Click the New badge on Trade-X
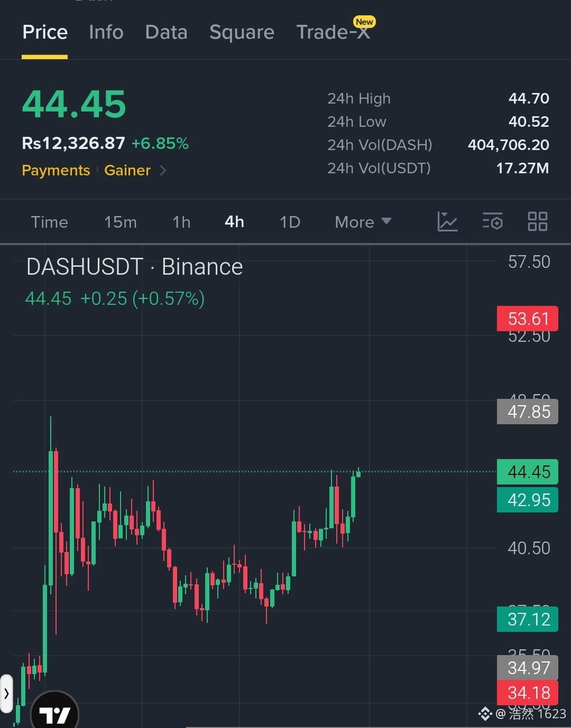This screenshot has width=571, height=728. tap(364, 22)
